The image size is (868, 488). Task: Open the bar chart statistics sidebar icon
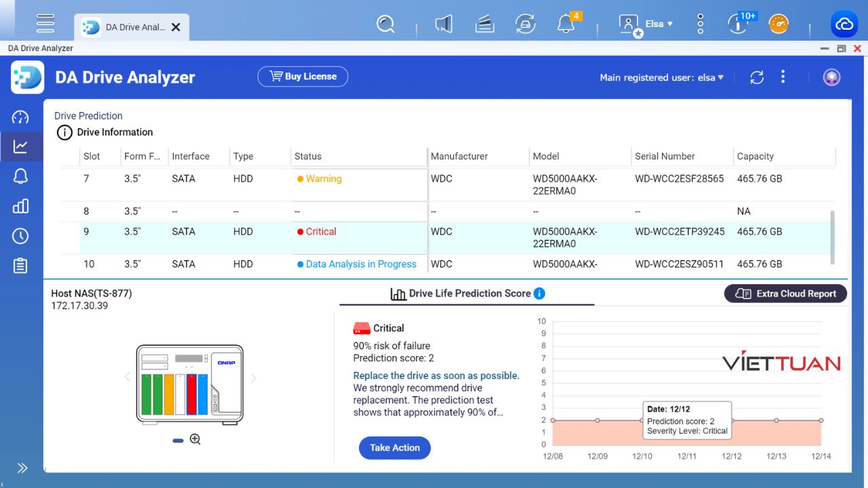coord(20,206)
